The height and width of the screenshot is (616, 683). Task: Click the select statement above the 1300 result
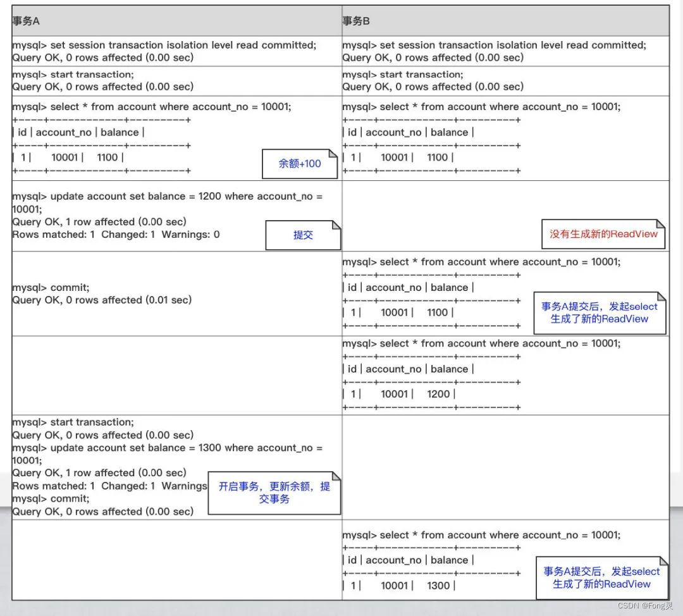point(481,536)
